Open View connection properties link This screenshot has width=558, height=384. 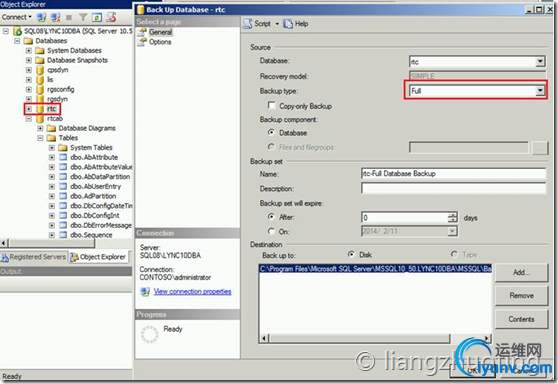coord(193,291)
